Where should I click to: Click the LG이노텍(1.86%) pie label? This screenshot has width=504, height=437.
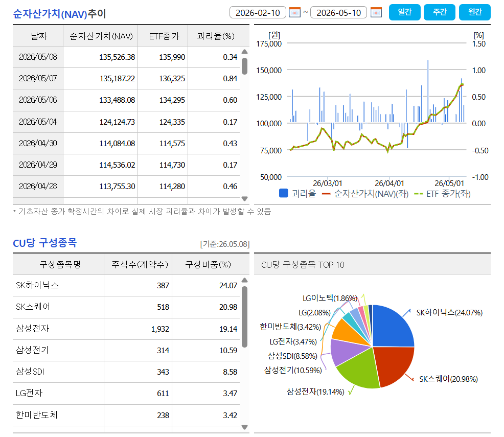click(x=330, y=298)
